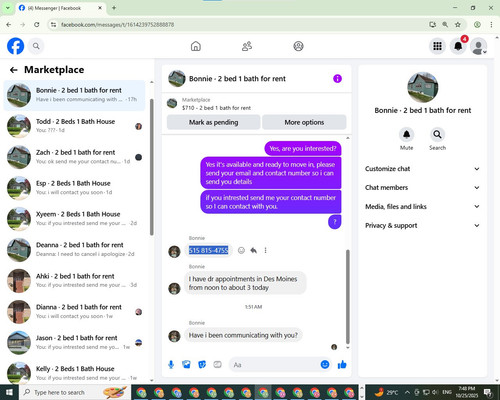The width and height of the screenshot is (500, 400).
Task: Open Windows notification center icon
Action: [x=488, y=392]
